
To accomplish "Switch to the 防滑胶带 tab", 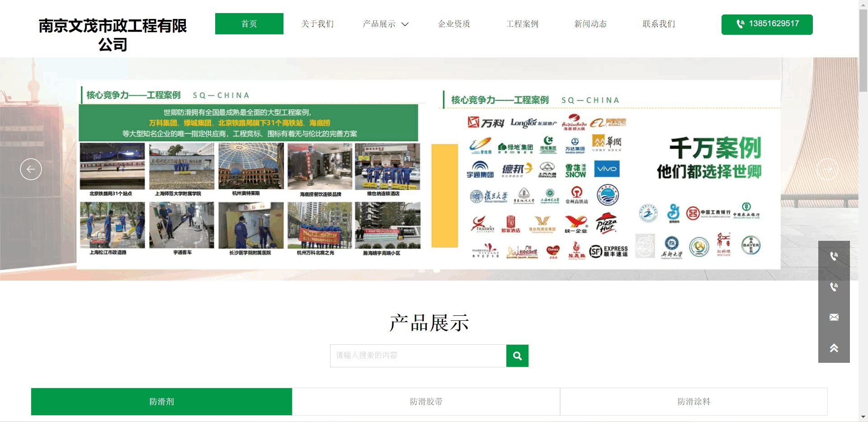I will coord(426,402).
